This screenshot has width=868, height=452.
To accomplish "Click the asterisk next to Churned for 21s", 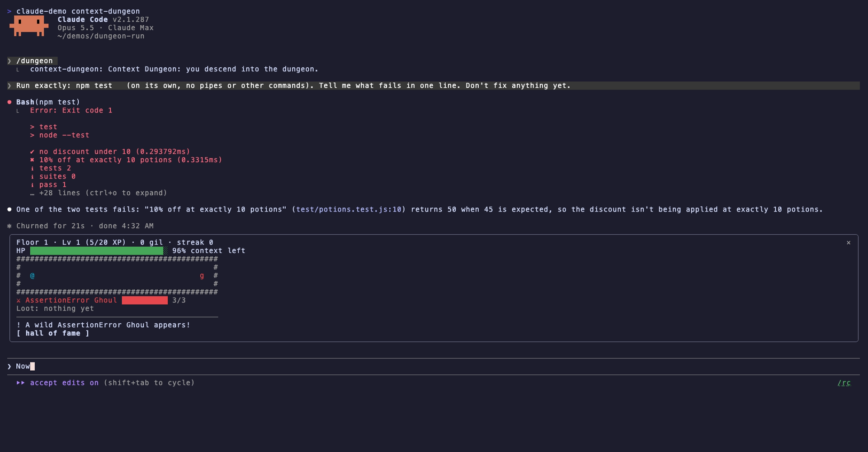I will [9, 226].
